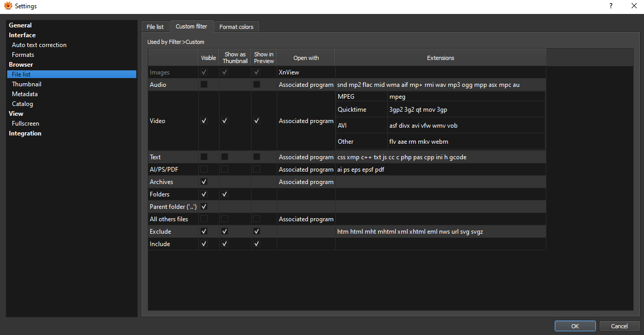Click the XnView logo icon in title bar

click(x=8, y=6)
